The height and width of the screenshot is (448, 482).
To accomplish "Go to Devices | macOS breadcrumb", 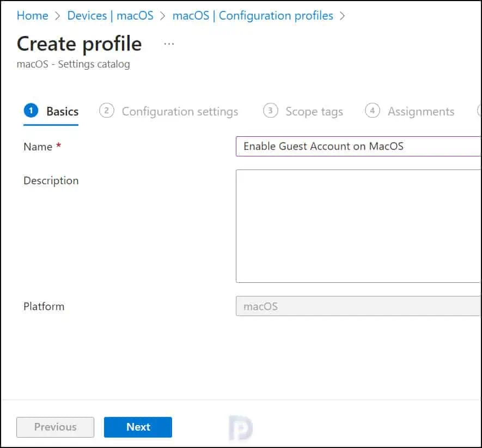I will click(110, 15).
